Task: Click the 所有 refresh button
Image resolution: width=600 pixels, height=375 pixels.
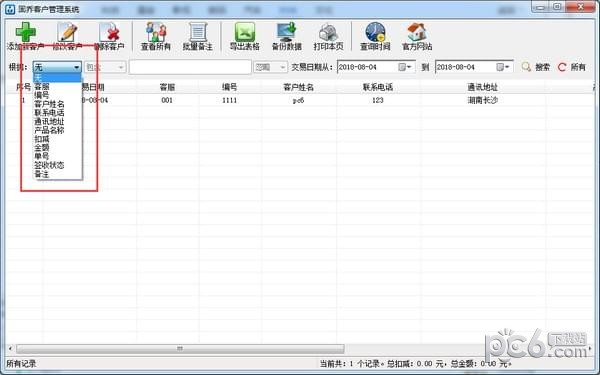Action: 572,67
